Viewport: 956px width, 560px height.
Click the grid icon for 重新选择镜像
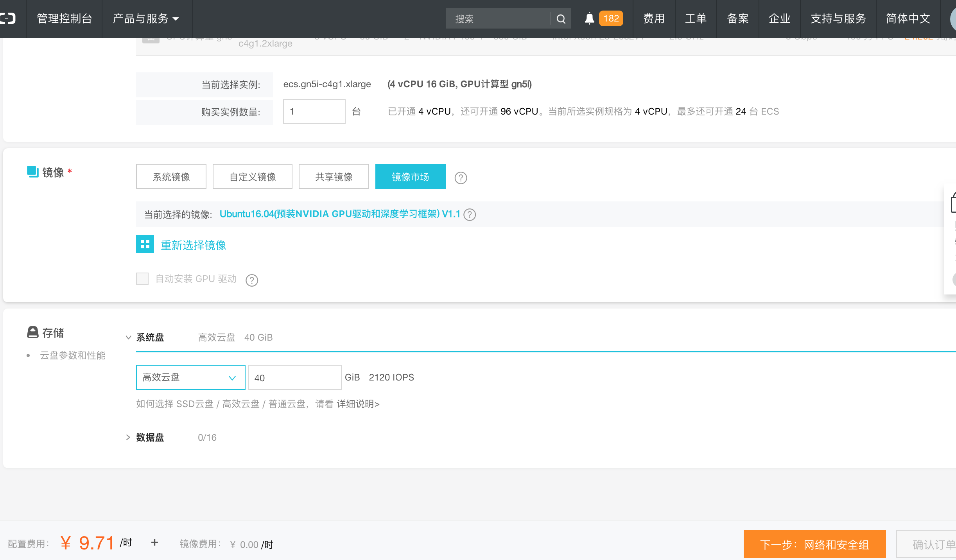pyautogui.click(x=145, y=244)
